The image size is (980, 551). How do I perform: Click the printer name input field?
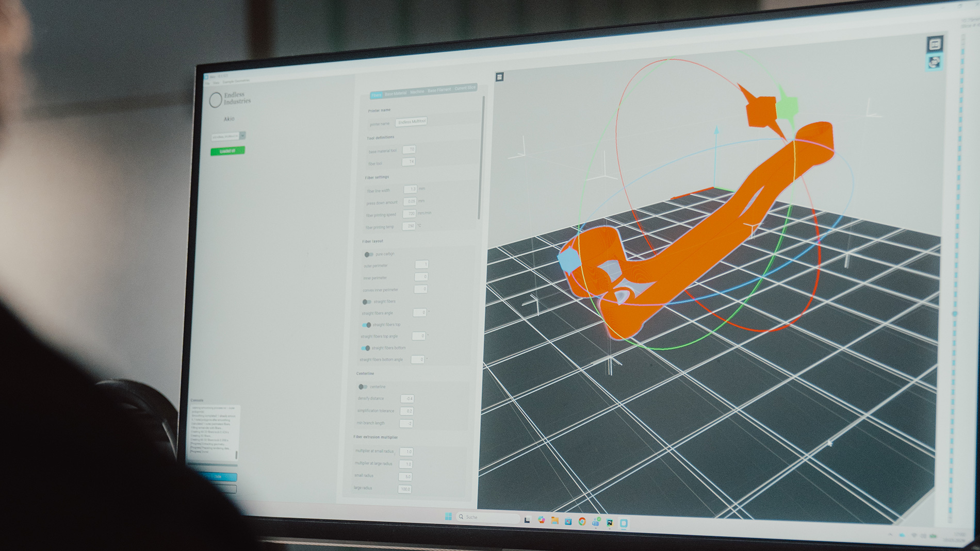(412, 122)
